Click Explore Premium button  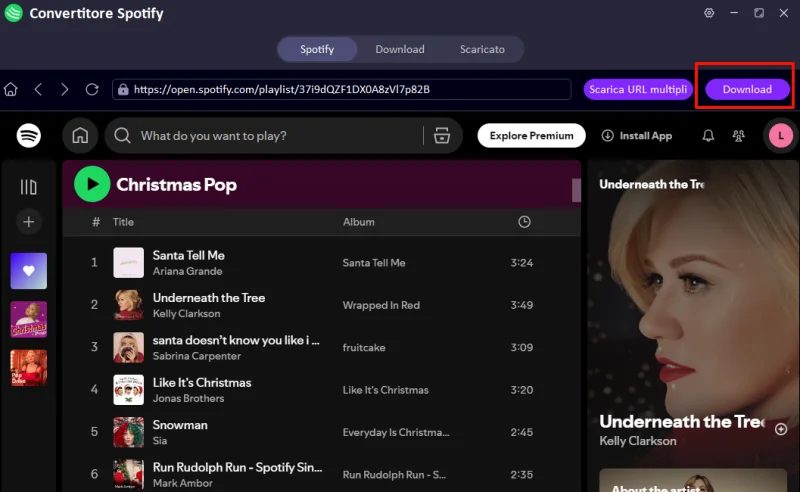(531, 136)
